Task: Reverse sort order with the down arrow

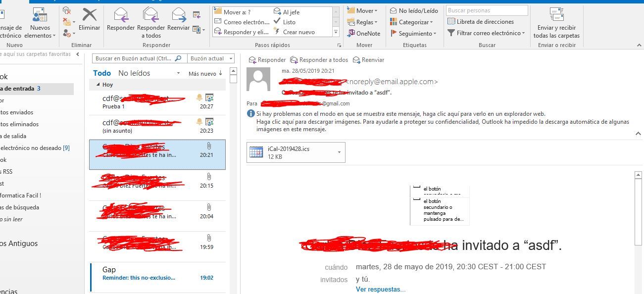Action: point(220,73)
